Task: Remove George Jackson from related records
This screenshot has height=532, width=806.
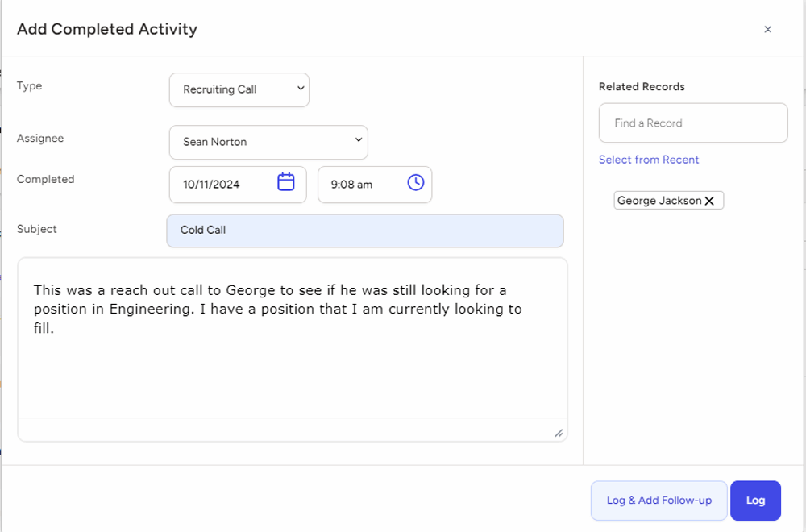Action: point(709,201)
